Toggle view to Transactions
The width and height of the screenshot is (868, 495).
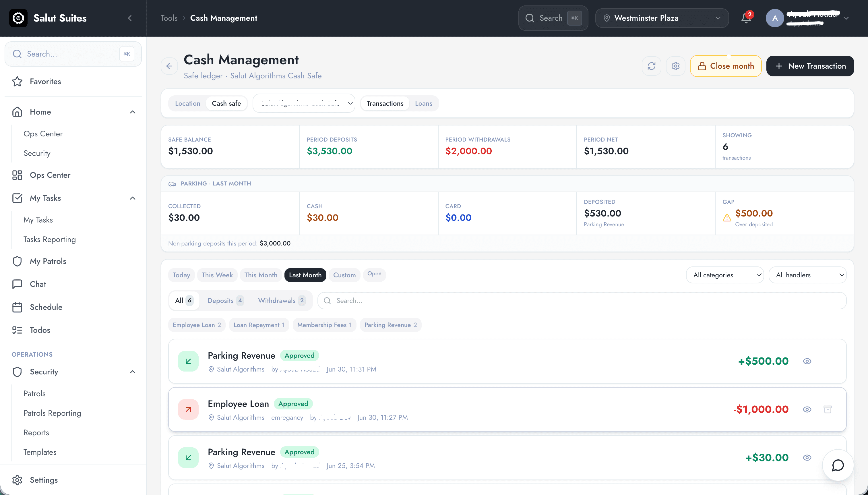[x=385, y=103]
